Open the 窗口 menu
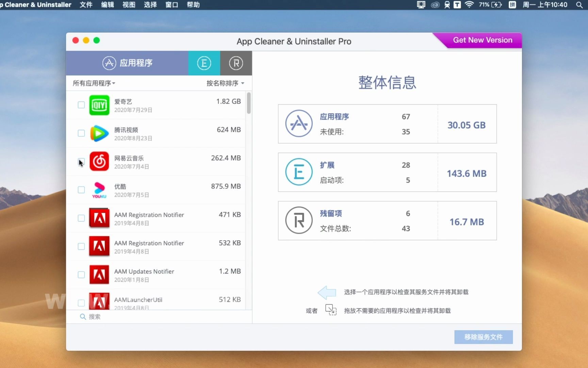Screen dimensions: 588x368 pos(172,5)
